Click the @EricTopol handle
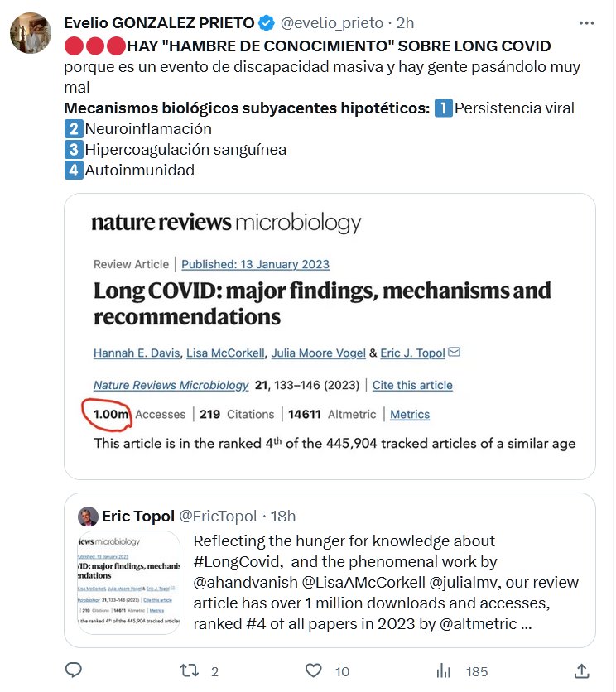Image resolution: width=616 pixels, height=692 pixels. 219,517
